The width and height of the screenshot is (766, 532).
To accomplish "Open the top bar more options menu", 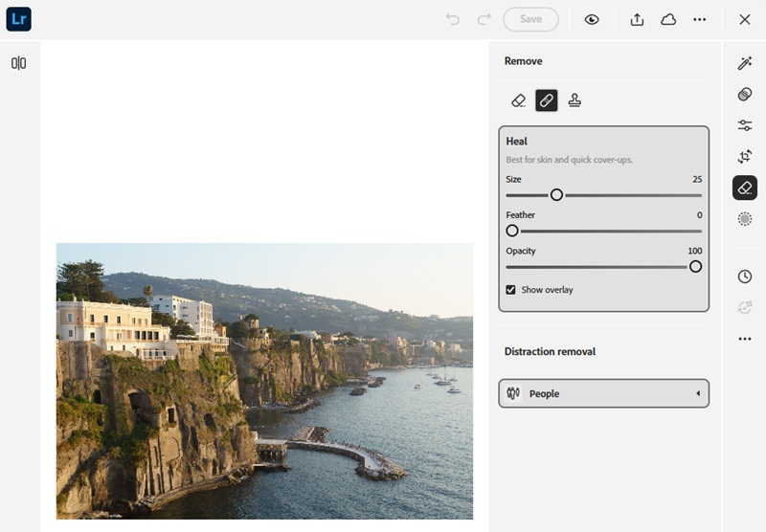I will pyautogui.click(x=700, y=19).
